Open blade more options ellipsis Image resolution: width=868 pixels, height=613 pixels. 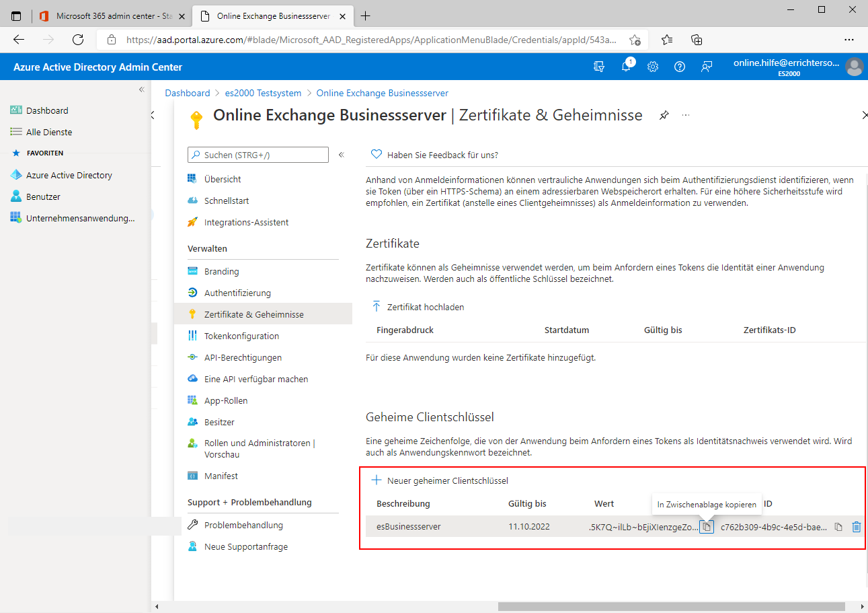pos(686,116)
